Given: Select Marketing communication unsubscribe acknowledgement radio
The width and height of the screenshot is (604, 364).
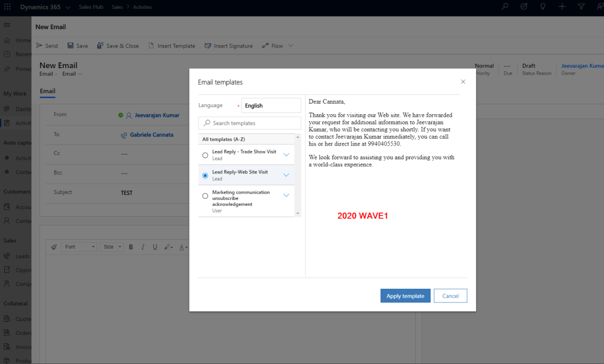Looking at the screenshot, I should click(x=205, y=196).
